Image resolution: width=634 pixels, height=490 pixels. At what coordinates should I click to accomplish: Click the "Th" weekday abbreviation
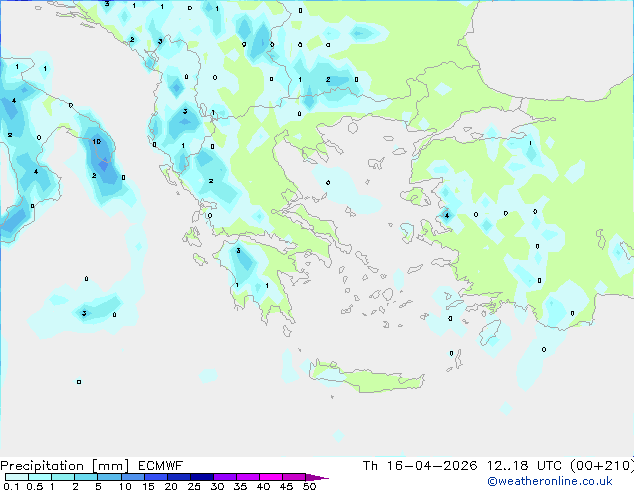(370, 466)
